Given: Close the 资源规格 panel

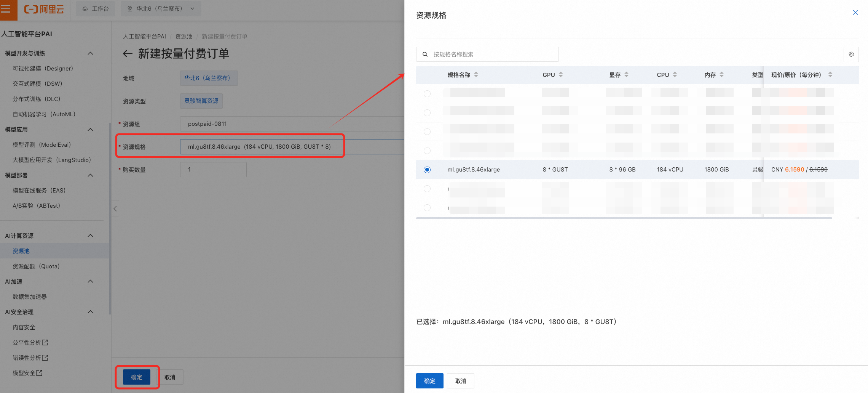Looking at the screenshot, I should (855, 13).
